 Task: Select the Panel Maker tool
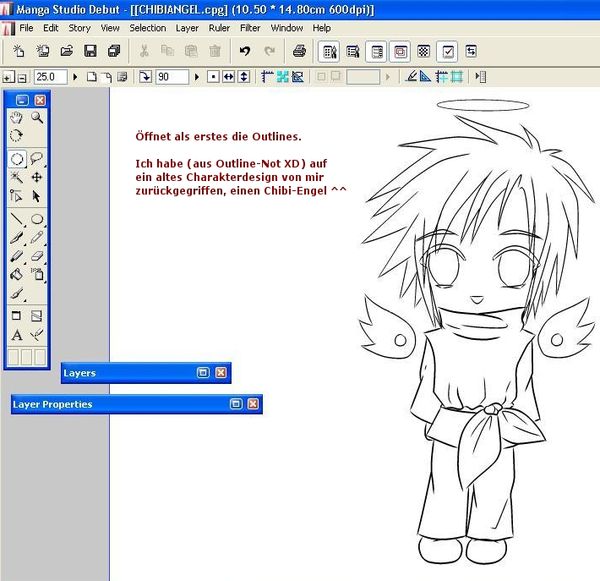pyautogui.click(x=16, y=316)
